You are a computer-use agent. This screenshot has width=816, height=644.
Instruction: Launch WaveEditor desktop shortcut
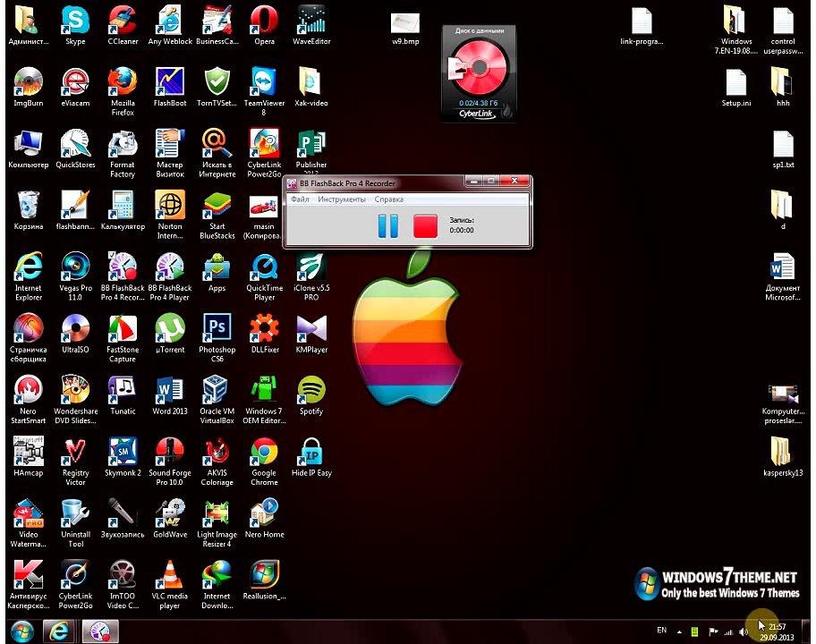coord(311,25)
